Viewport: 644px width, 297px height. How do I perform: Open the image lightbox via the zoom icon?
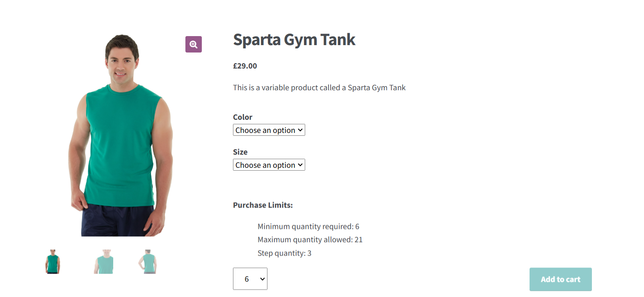point(193,44)
